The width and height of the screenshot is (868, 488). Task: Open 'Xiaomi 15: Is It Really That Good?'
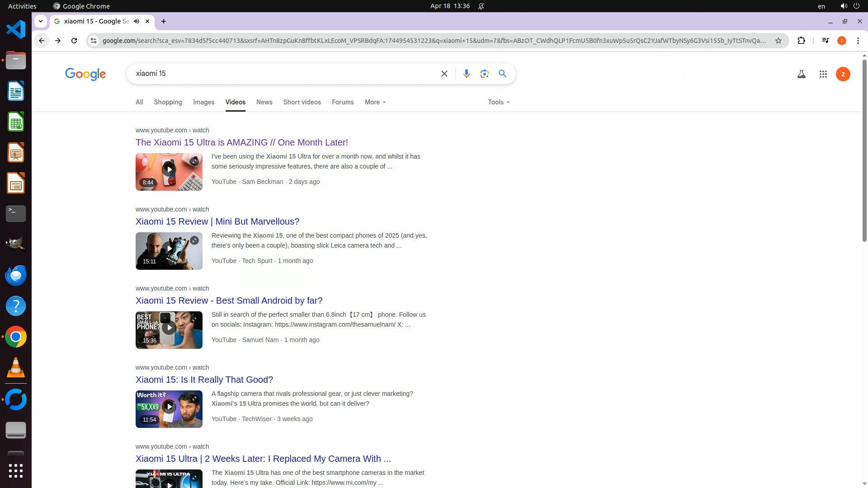(204, 380)
